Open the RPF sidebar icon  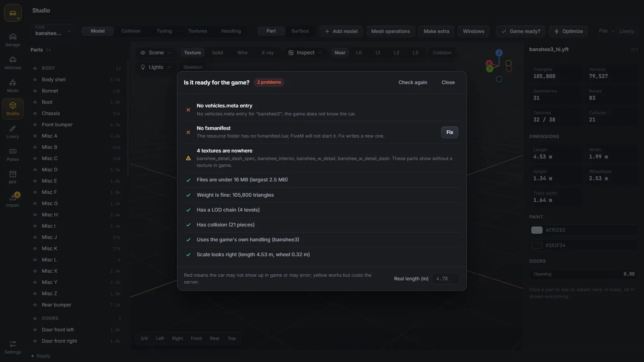[x=12, y=178]
